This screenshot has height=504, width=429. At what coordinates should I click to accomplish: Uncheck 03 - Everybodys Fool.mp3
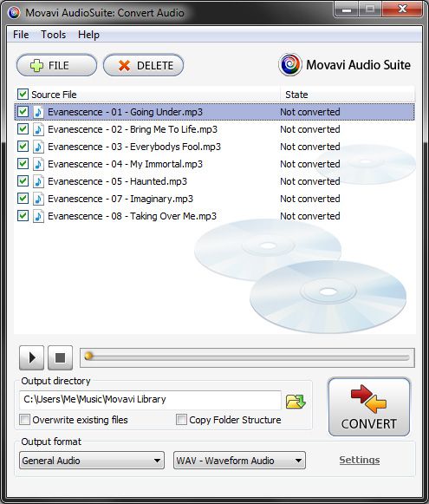pyautogui.click(x=23, y=147)
